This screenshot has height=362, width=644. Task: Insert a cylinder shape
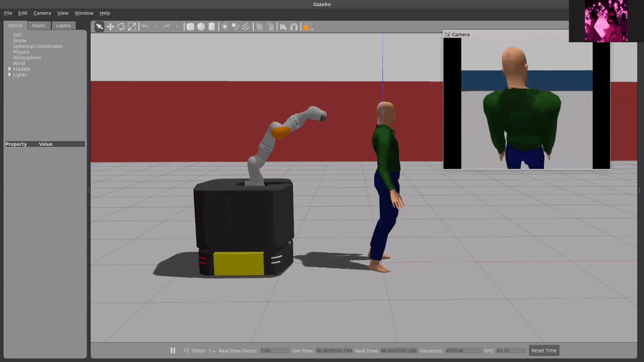tap(212, 27)
